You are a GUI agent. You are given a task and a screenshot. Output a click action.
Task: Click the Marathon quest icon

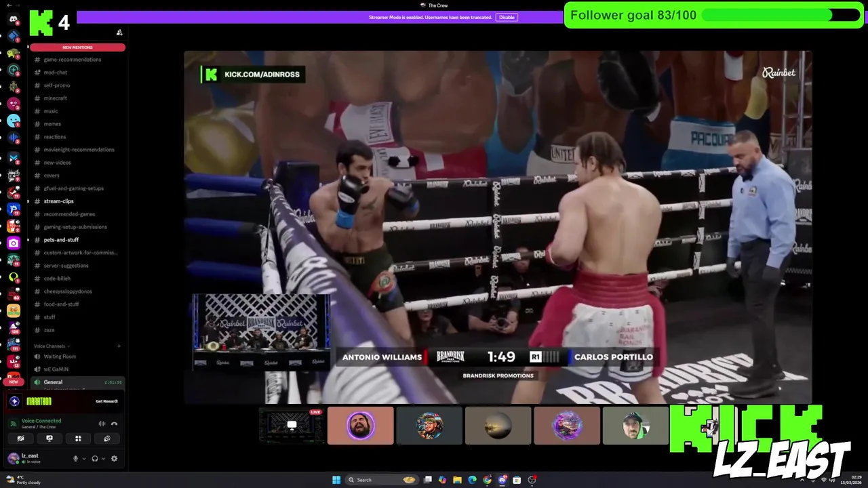click(14, 401)
